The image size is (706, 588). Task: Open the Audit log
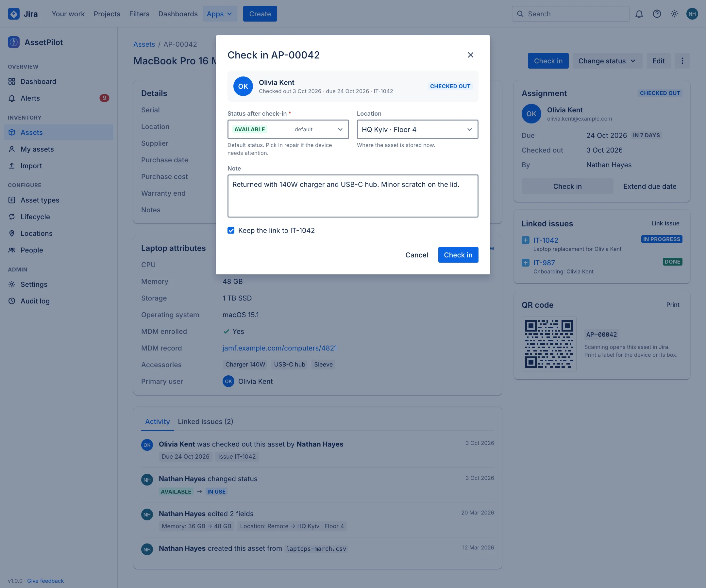(x=59, y=301)
